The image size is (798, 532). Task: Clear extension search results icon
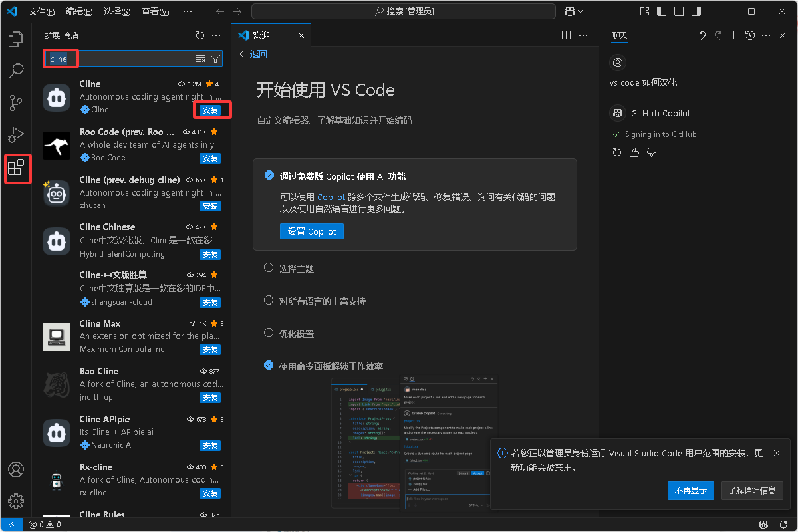pos(201,59)
